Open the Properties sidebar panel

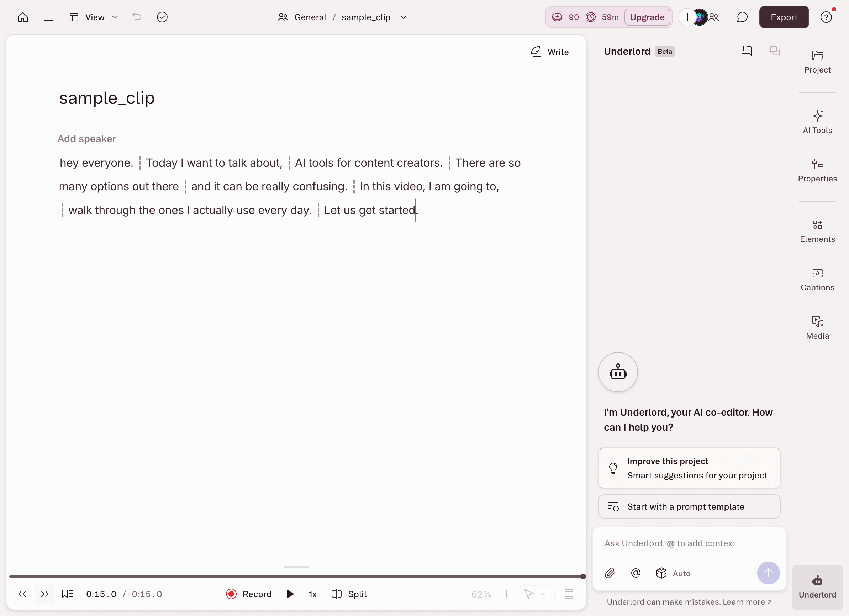[817, 171]
